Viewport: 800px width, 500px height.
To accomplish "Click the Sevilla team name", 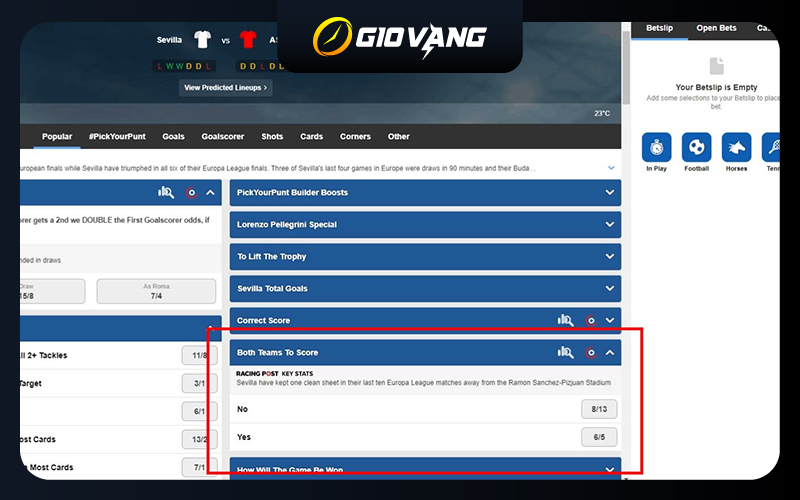I will coord(169,40).
